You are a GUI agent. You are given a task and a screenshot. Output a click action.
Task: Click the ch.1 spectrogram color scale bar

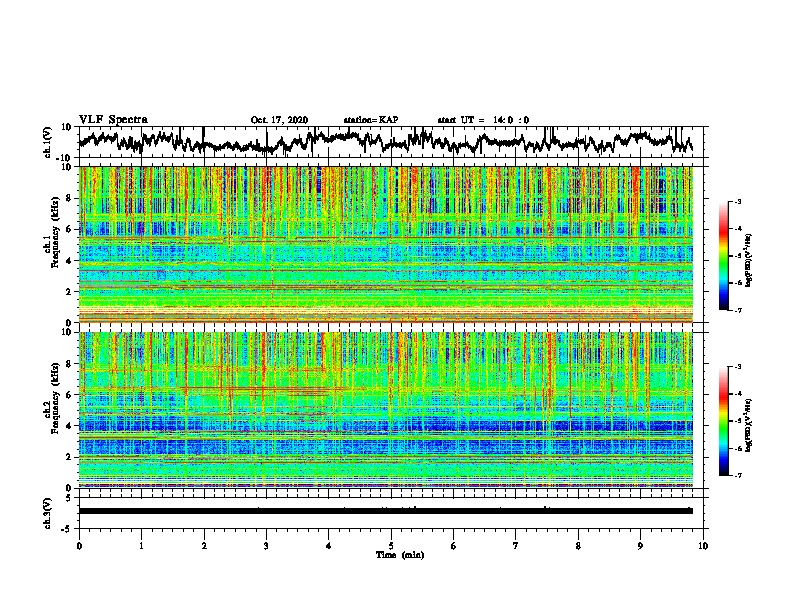pos(723,256)
